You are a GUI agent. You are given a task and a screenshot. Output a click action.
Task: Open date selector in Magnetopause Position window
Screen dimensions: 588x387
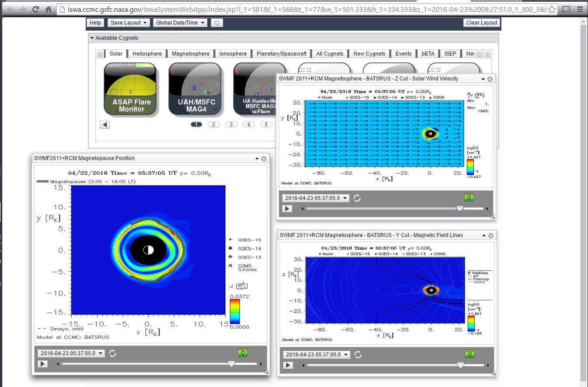(71, 353)
